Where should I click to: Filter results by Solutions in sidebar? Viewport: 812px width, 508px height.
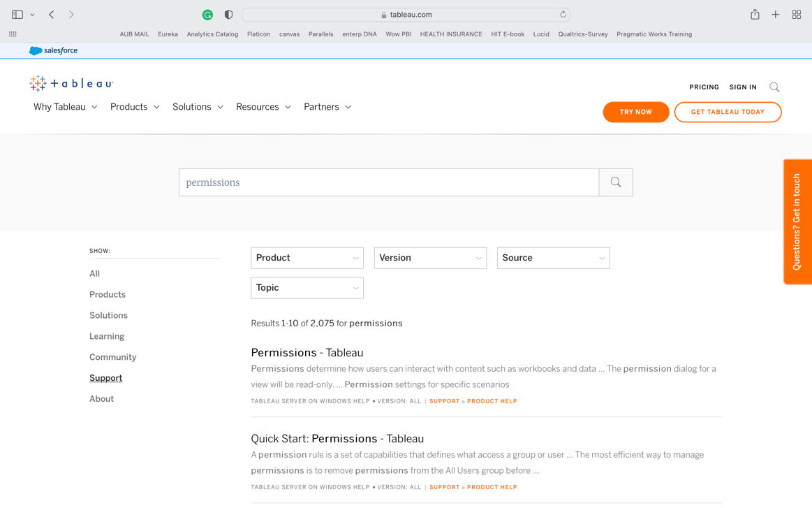pos(108,315)
